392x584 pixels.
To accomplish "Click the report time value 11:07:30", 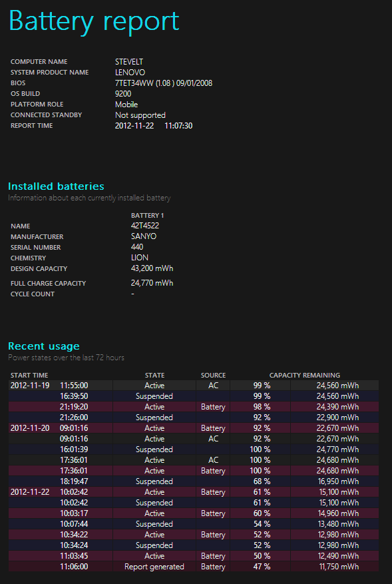I will [178, 126].
